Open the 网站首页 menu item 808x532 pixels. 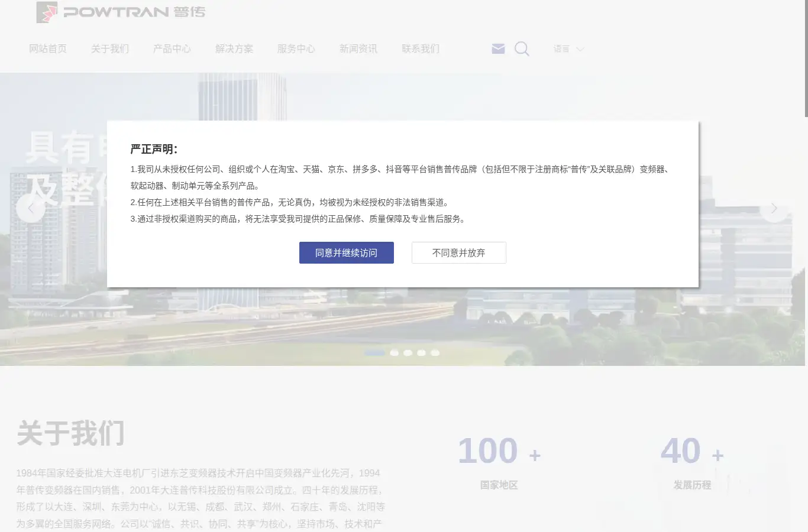pyautogui.click(x=48, y=49)
